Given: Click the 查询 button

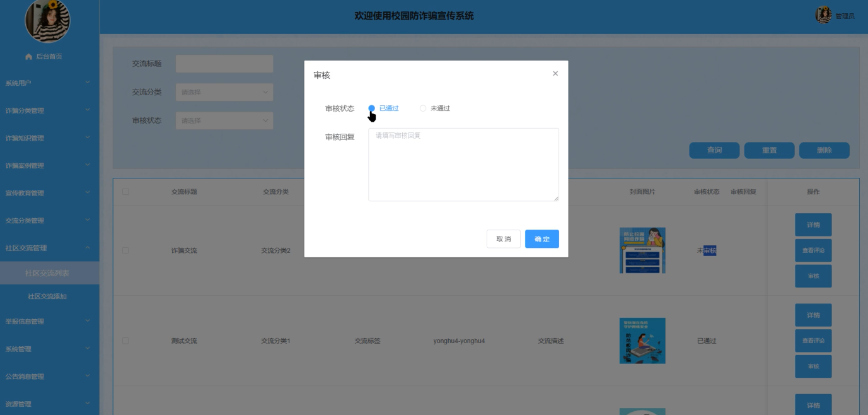Looking at the screenshot, I should point(714,150).
